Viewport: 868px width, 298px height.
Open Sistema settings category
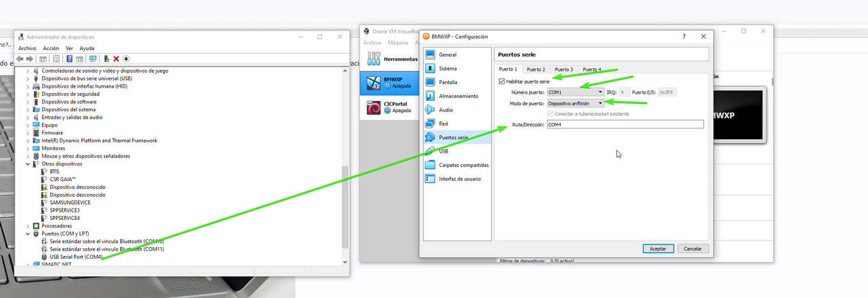[456, 69]
